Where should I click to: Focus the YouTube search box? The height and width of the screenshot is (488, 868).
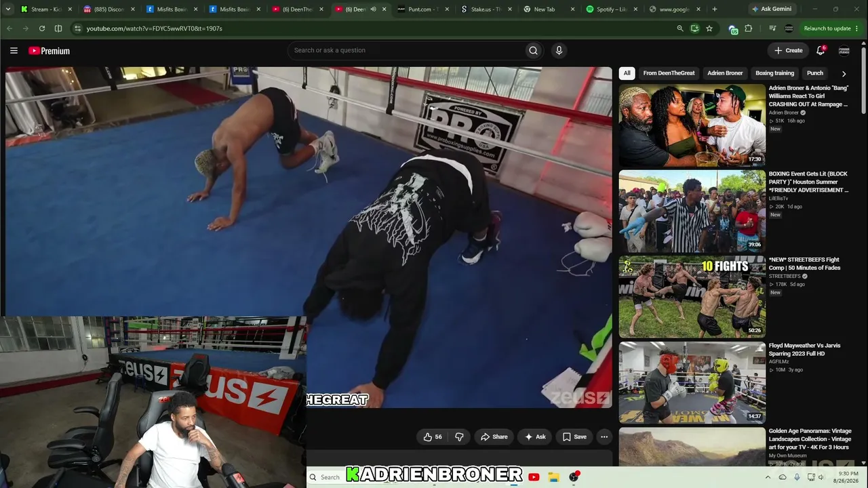(x=406, y=50)
